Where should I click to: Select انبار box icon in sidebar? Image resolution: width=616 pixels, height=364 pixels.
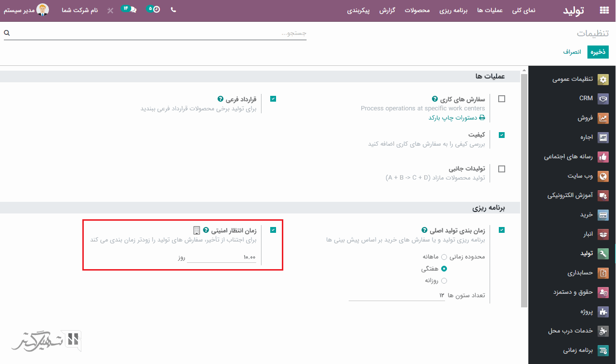point(603,234)
